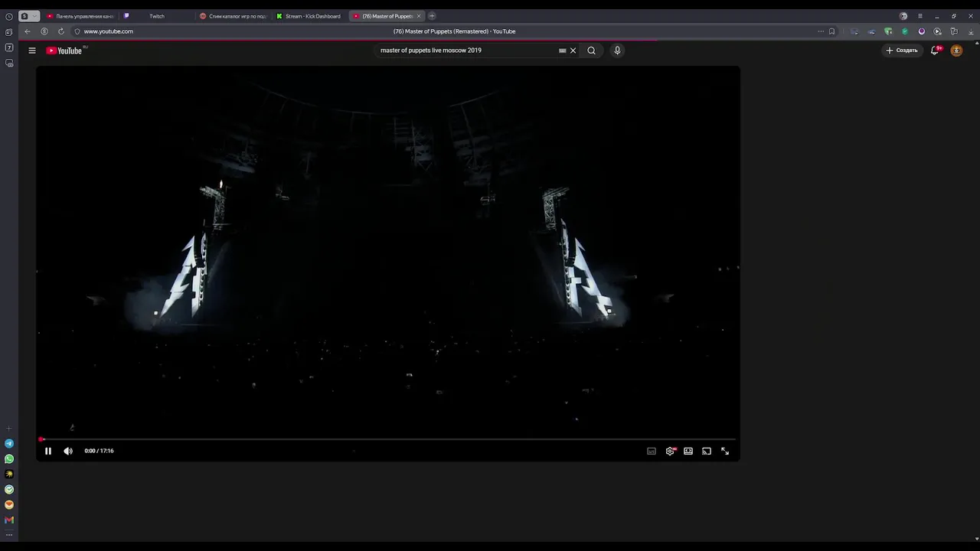Open the orange mail icon in sidebar
Screen dimensions: 980x551
[9, 505]
